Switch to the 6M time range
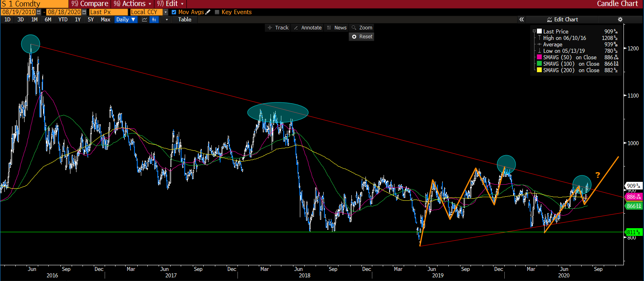Image resolution: width=644 pixels, height=281 pixels. (x=48, y=19)
